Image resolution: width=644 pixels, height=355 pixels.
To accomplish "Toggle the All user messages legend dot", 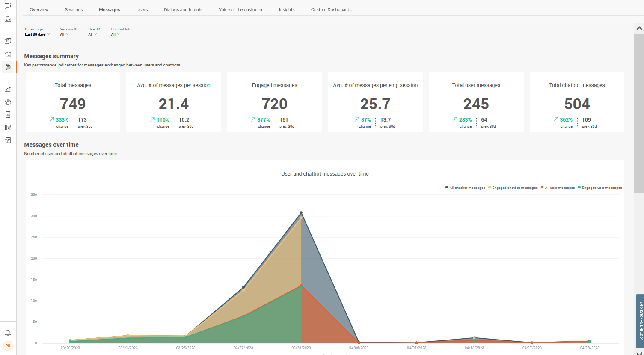I will point(542,188).
